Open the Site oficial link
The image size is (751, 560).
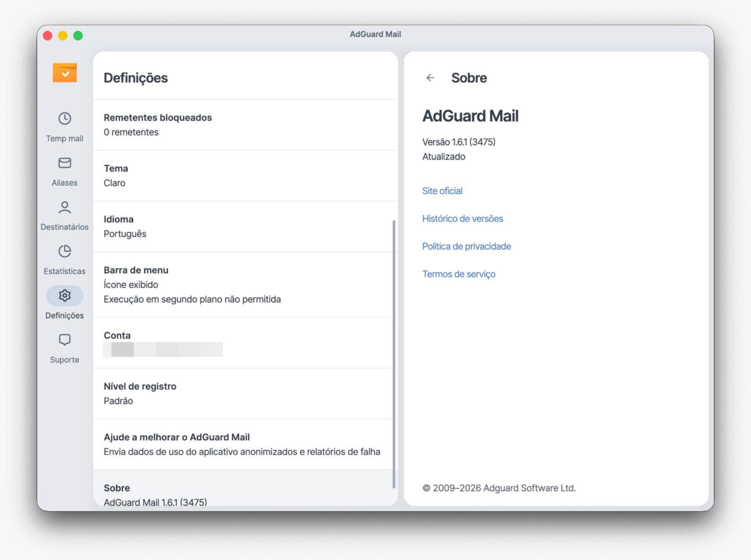click(x=442, y=191)
